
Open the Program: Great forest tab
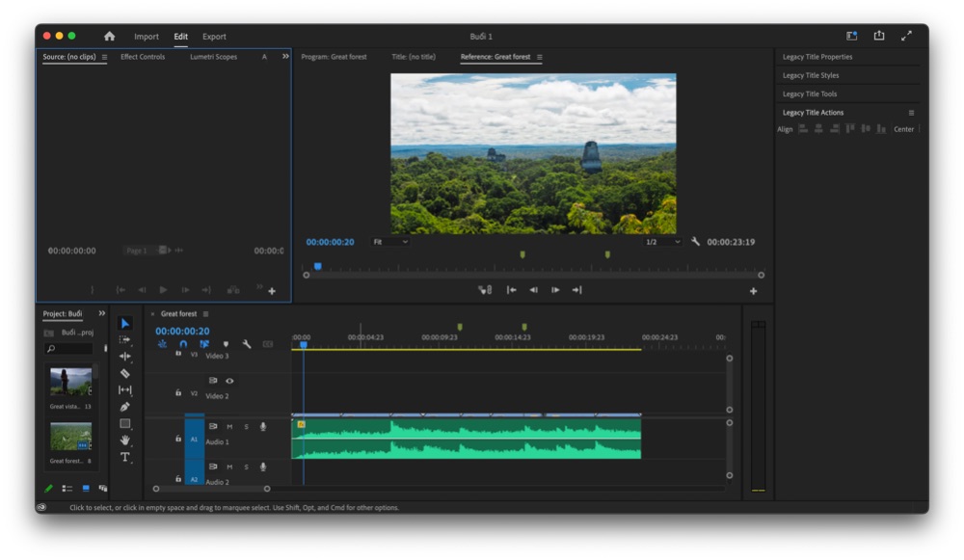click(334, 57)
